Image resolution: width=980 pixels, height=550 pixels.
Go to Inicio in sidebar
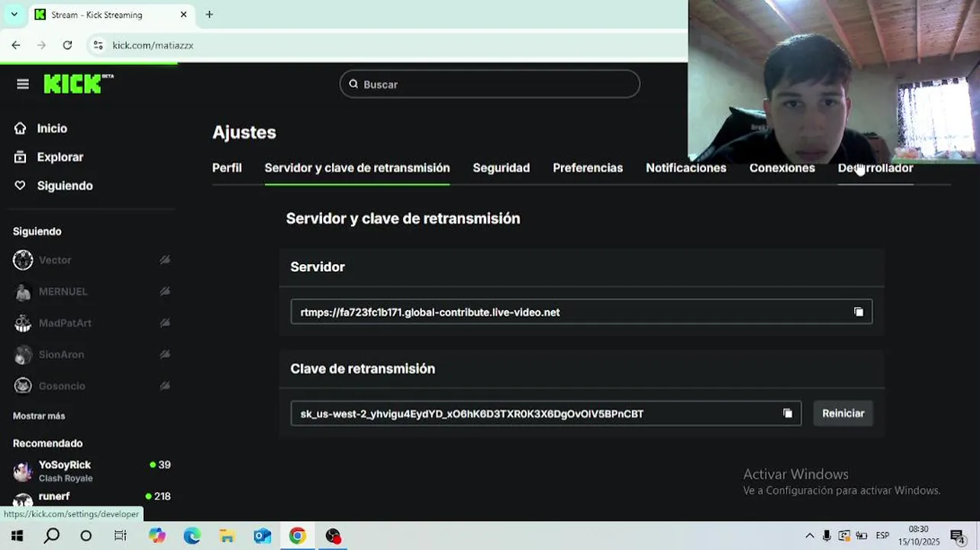tap(52, 128)
